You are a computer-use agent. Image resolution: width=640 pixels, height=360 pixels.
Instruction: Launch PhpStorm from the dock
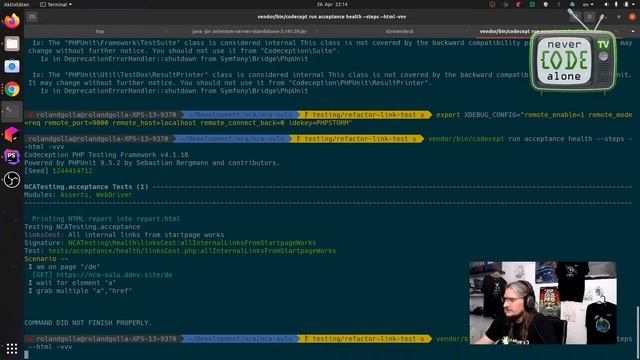[12, 157]
